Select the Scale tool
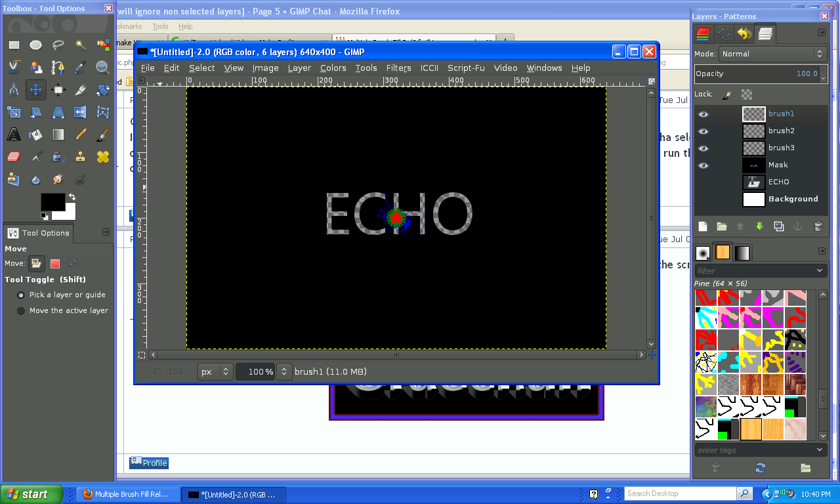The image size is (840, 504). pyautogui.click(x=14, y=112)
